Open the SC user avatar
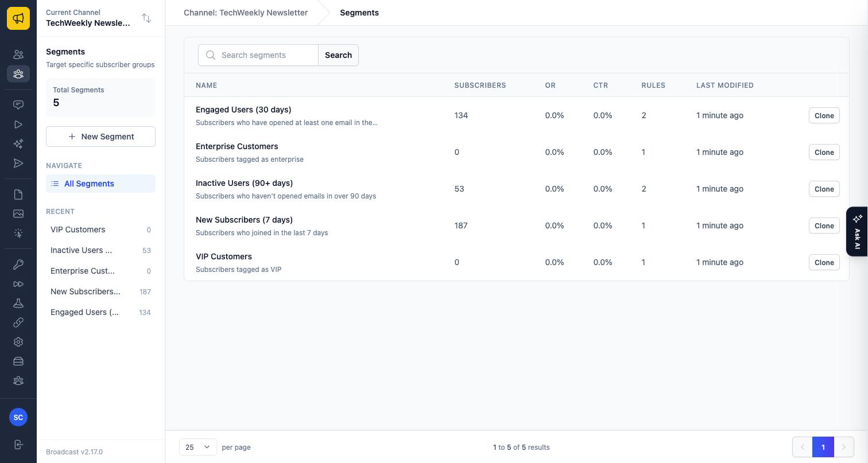The width and height of the screenshot is (868, 463). point(18,417)
